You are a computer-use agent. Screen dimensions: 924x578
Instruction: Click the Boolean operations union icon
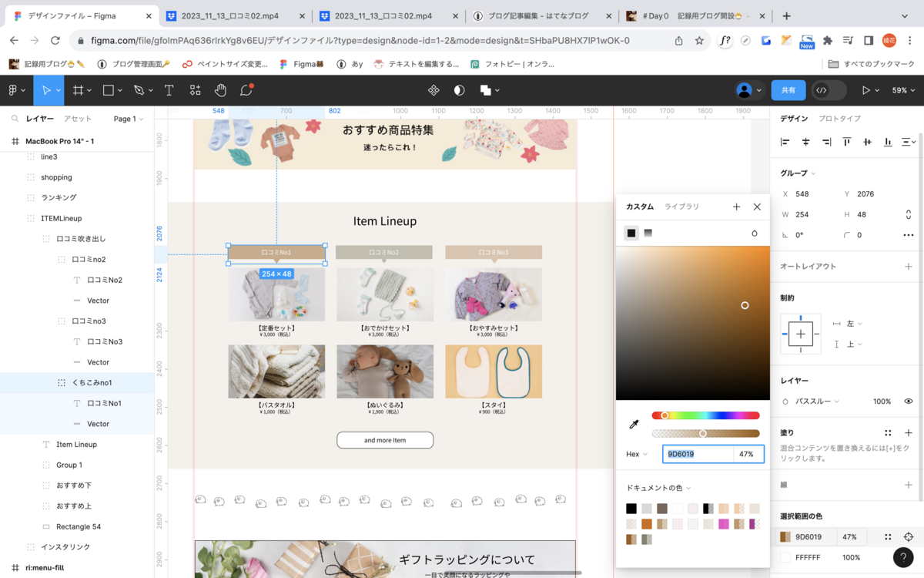coord(486,90)
